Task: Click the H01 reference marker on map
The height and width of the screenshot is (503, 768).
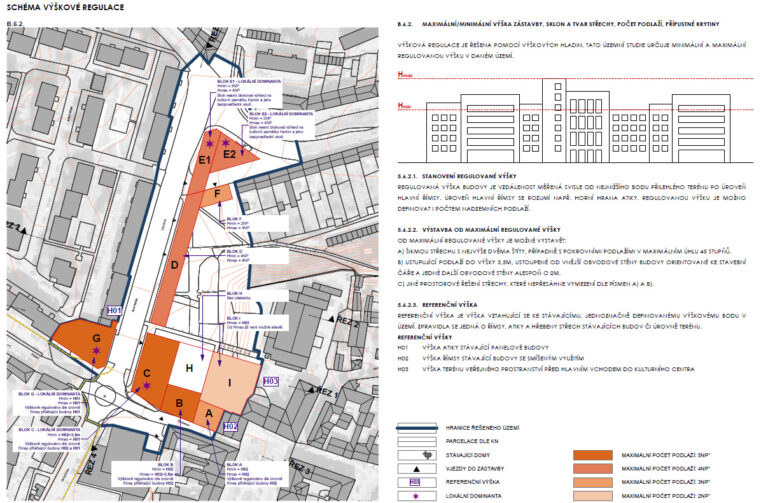Action: tap(115, 311)
